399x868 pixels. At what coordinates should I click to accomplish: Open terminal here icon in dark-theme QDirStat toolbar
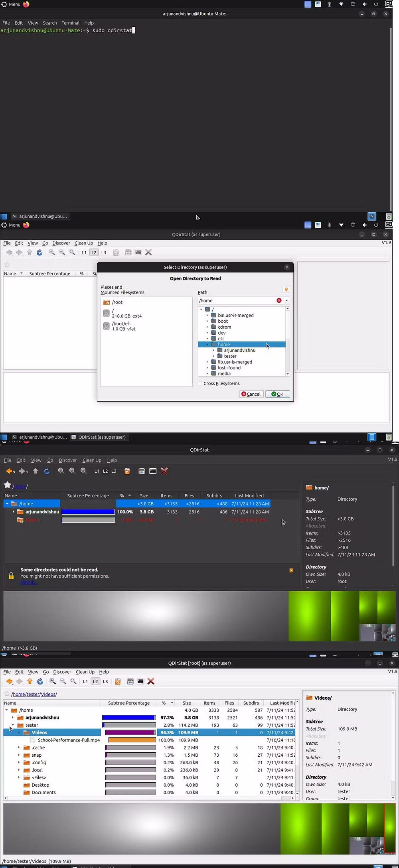[153, 471]
